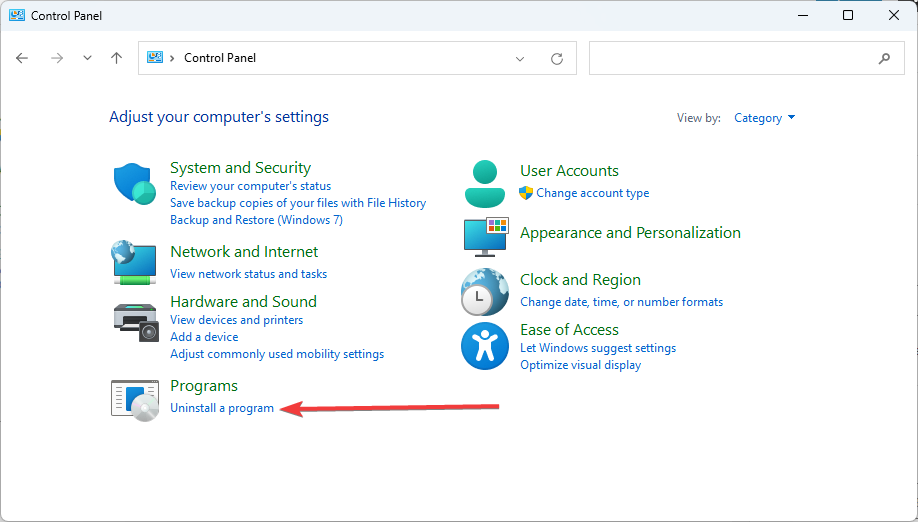Viewport: 918px width, 522px height.
Task: Open the Programs disc icon
Action: (x=135, y=400)
